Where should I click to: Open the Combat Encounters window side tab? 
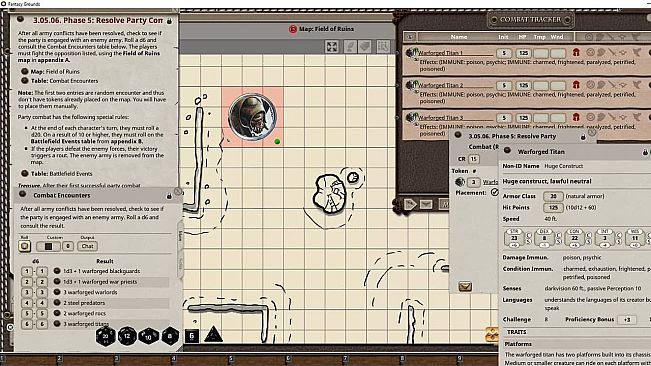[x=180, y=236]
